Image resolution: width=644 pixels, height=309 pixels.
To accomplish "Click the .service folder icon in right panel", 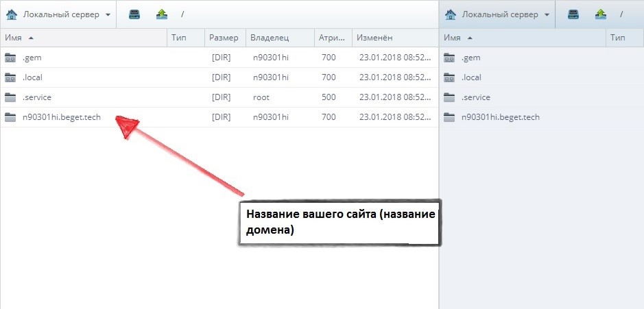I will pos(449,98).
